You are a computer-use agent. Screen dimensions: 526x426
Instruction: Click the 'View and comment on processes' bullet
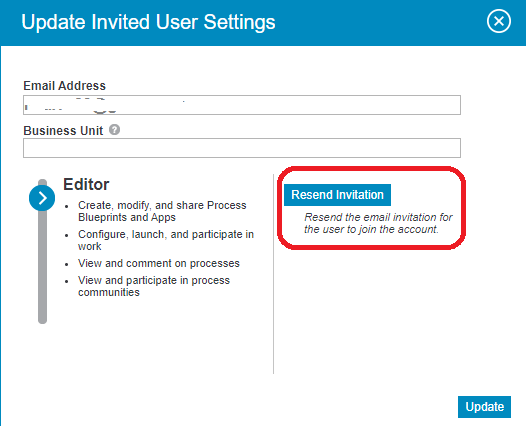point(159,263)
